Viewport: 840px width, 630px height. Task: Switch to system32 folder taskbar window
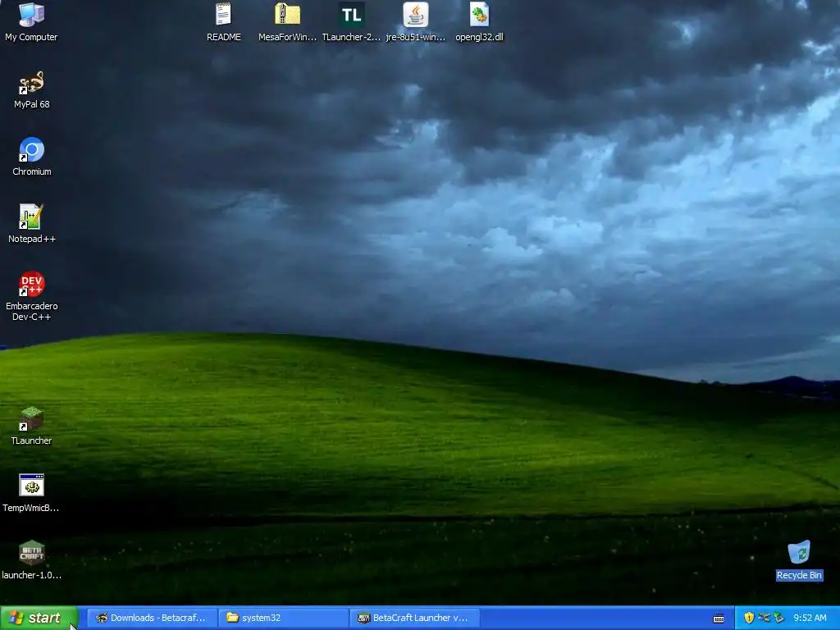click(x=283, y=618)
